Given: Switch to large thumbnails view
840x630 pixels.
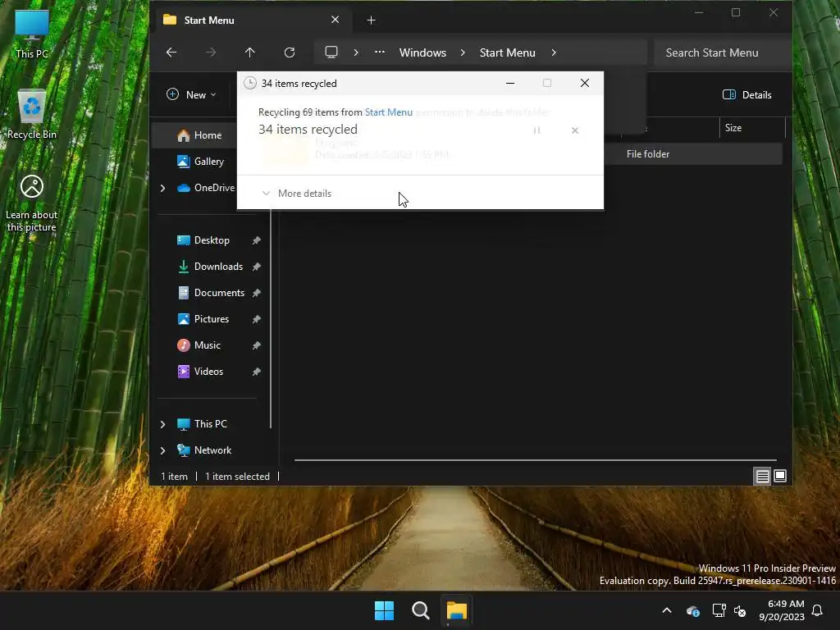Looking at the screenshot, I should click(x=780, y=476).
